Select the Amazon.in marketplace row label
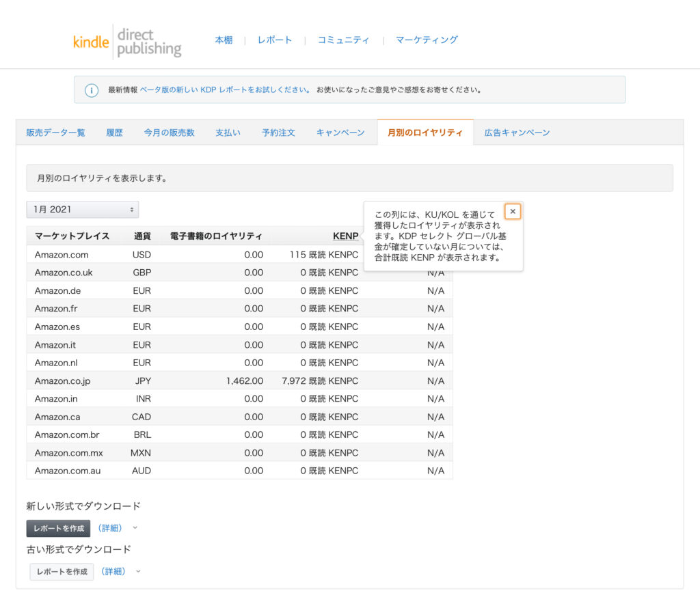700x595 pixels. coord(56,399)
